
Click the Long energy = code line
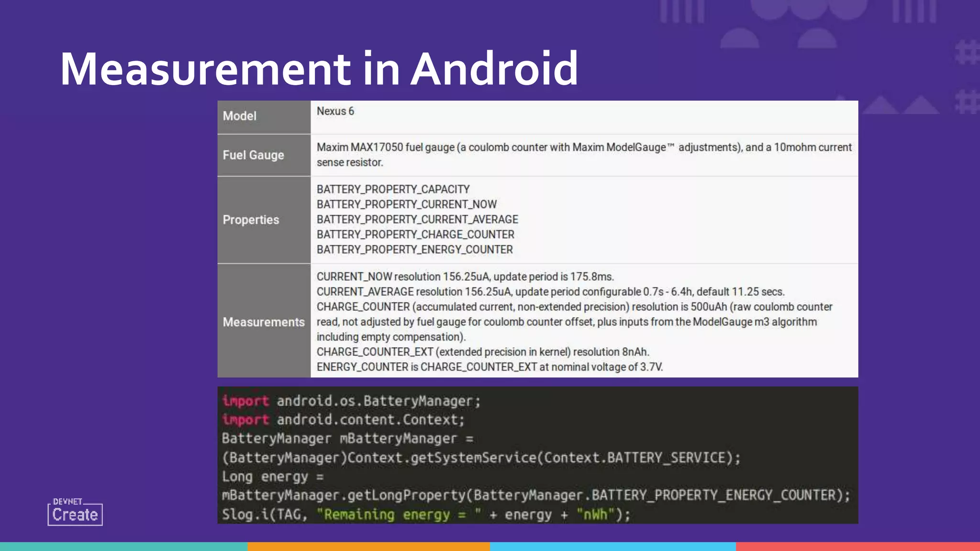(273, 477)
